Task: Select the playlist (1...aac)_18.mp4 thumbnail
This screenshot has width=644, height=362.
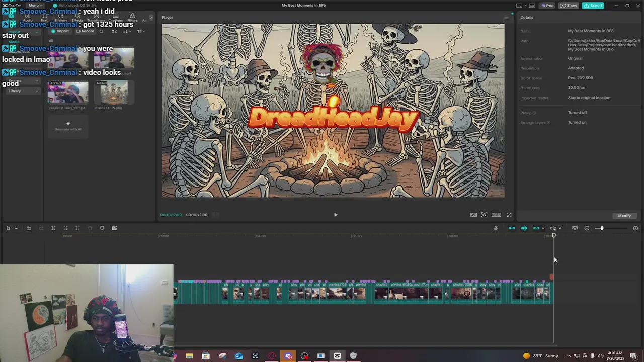Action: (x=68, y=93)
